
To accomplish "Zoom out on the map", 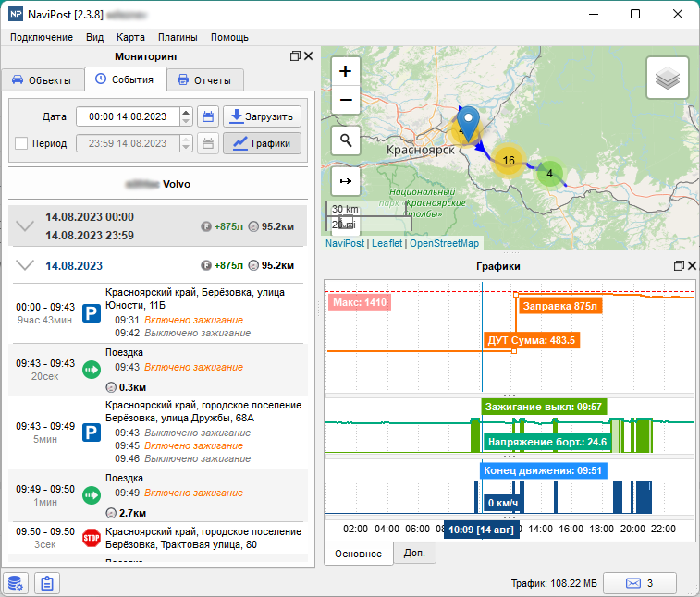I will coord(346,99).
